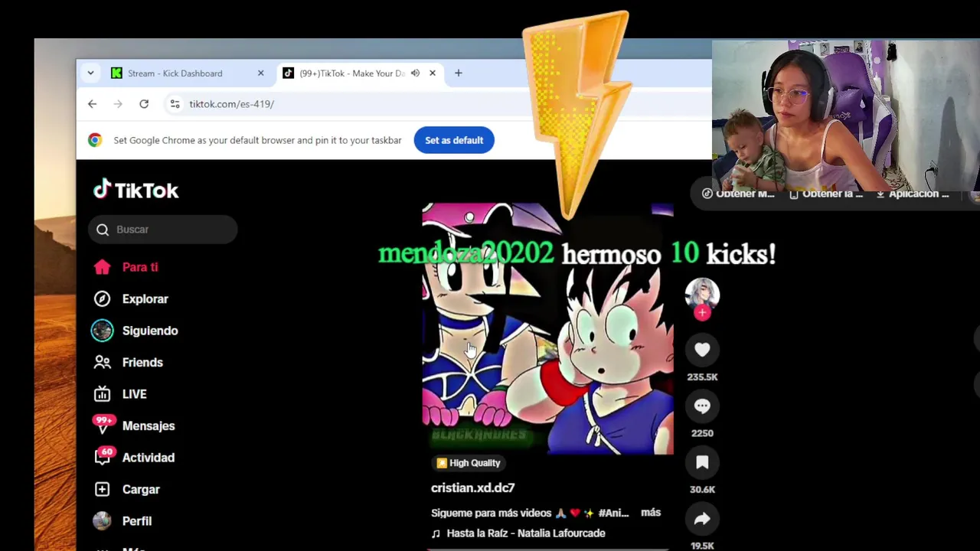
Task: Reload the TikTok page
Action: [x=144, y=104]
